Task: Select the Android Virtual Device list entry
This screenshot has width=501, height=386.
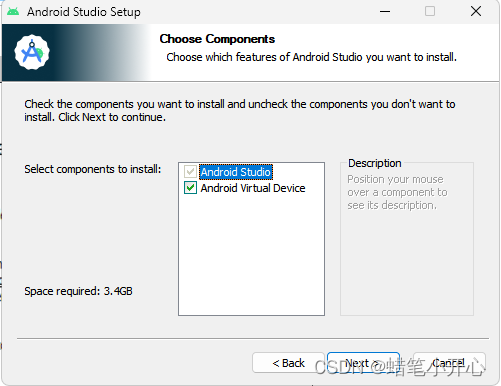Action: coord(253,188)
